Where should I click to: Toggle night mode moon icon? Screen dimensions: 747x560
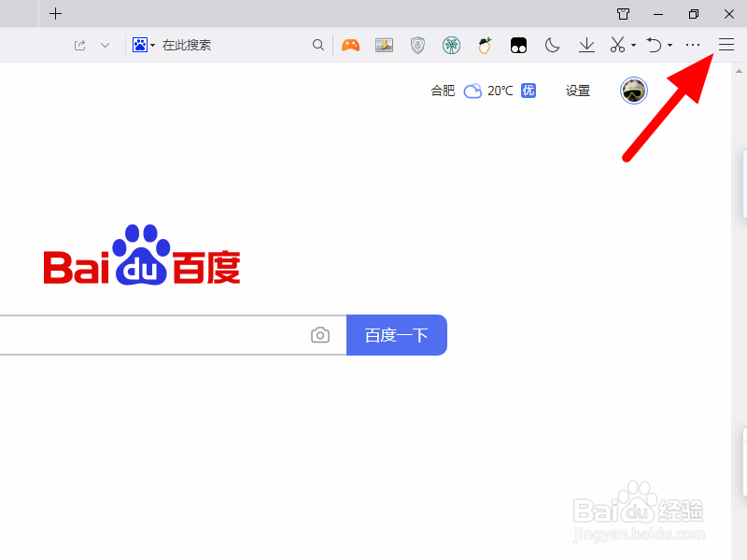click(x=552, y=45)
